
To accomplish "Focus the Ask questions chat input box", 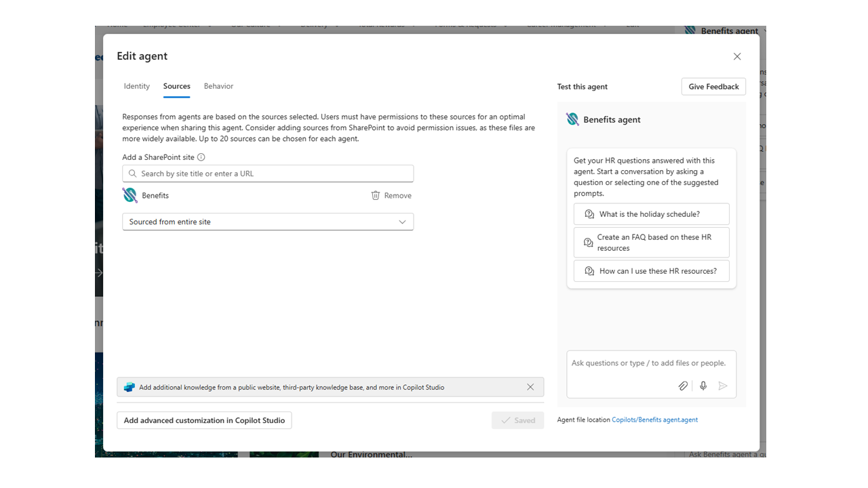I will 652,374.
